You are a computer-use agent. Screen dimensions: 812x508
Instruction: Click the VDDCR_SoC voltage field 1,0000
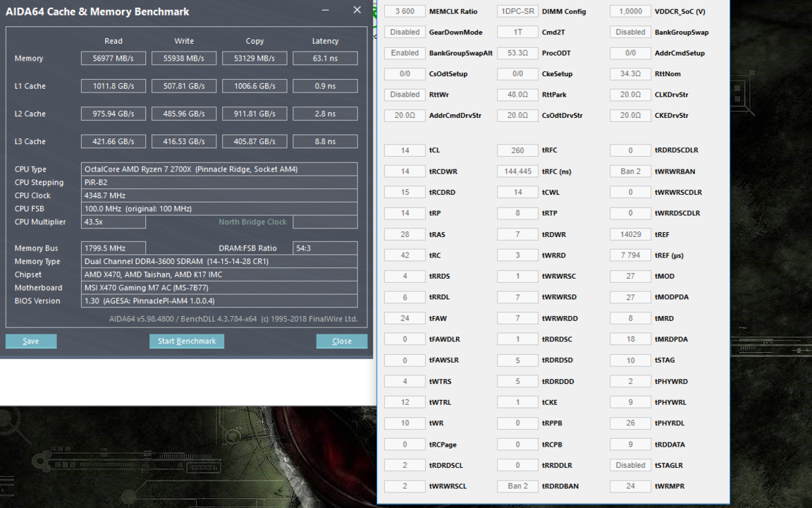pyautogui.click(x=630, y=11)
